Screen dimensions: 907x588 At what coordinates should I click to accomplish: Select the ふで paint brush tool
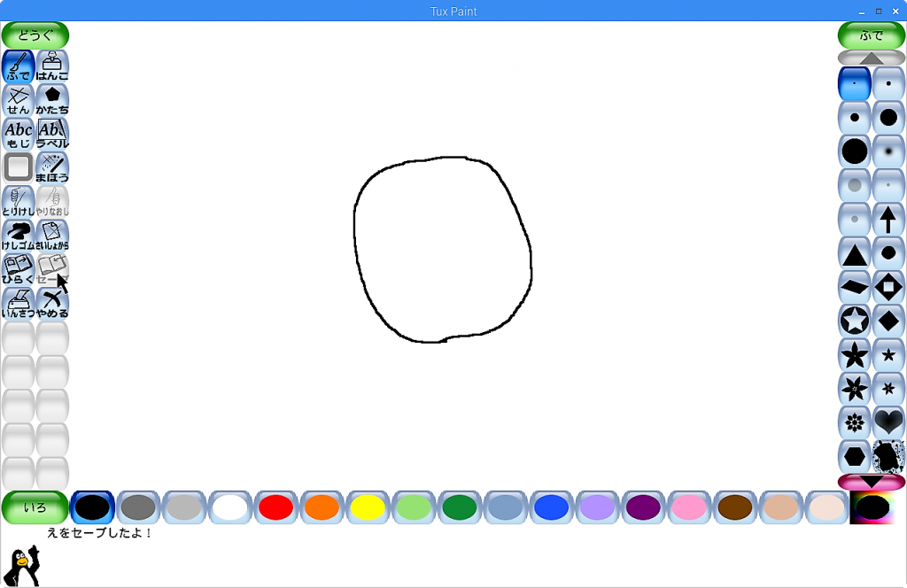click(18, 66)
